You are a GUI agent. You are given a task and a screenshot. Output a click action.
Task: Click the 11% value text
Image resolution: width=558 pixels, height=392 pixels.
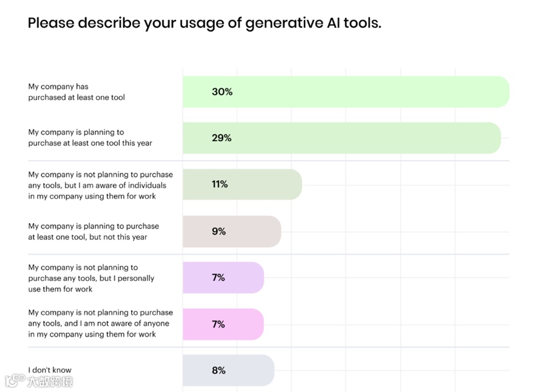[219, 184]
